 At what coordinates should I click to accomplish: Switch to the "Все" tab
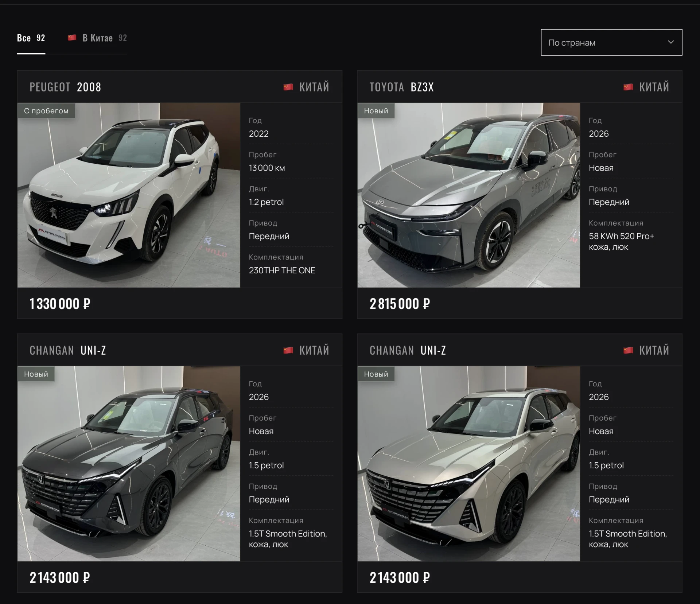31,38
